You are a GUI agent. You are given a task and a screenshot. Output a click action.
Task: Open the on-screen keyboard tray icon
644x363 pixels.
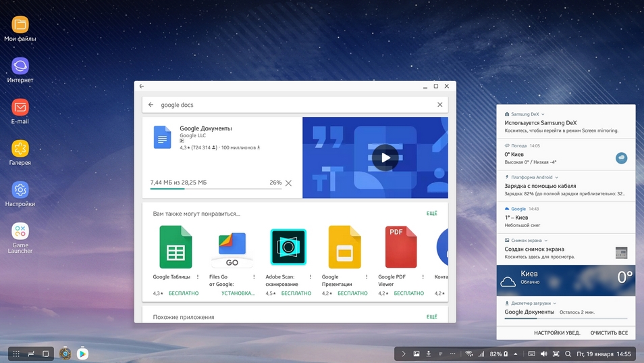point(531,354)
